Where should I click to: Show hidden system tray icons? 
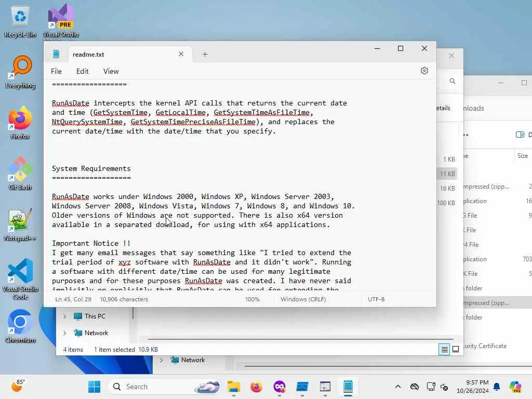[x=398, y=387]
